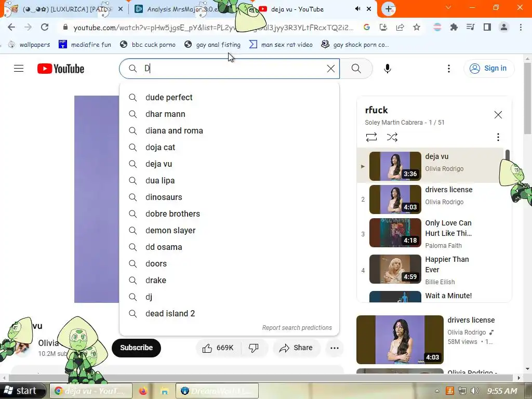Like the video with 669K thumbs up
This screenshot has height=399, width=532.
click(x=218, y=348)
